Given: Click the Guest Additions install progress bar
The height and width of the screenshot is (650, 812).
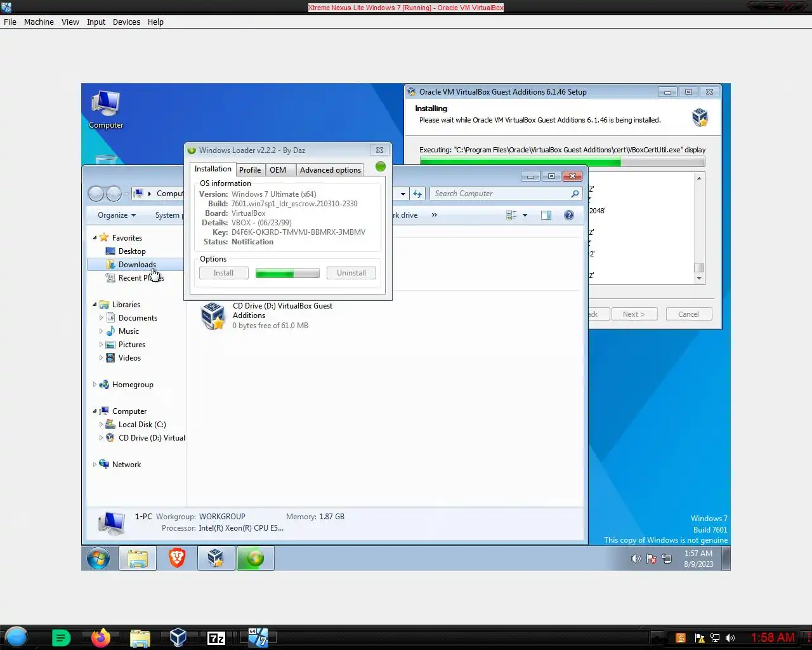Looking at the screenshot, I should click(562, 162).
